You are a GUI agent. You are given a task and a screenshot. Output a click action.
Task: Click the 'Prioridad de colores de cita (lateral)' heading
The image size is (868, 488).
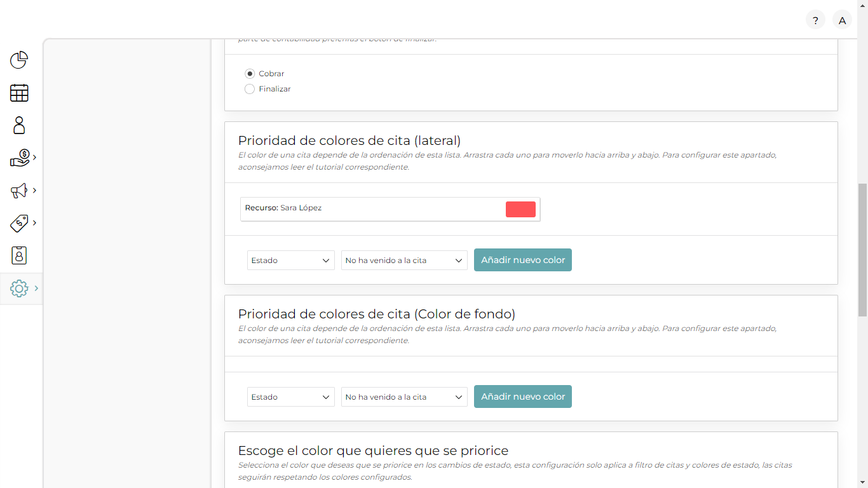349,140
